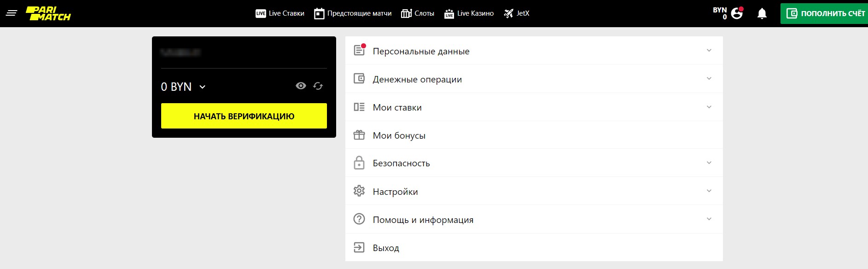The image size is (868, 269).
Task: Open notifications bell icon
Action: [x=762, y=13]
